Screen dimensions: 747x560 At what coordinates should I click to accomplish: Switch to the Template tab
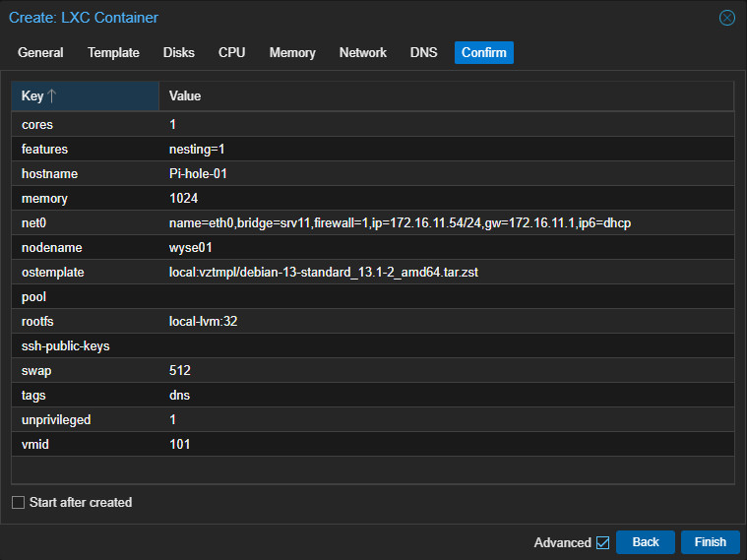pyautogui.click(x=113, y=52)
